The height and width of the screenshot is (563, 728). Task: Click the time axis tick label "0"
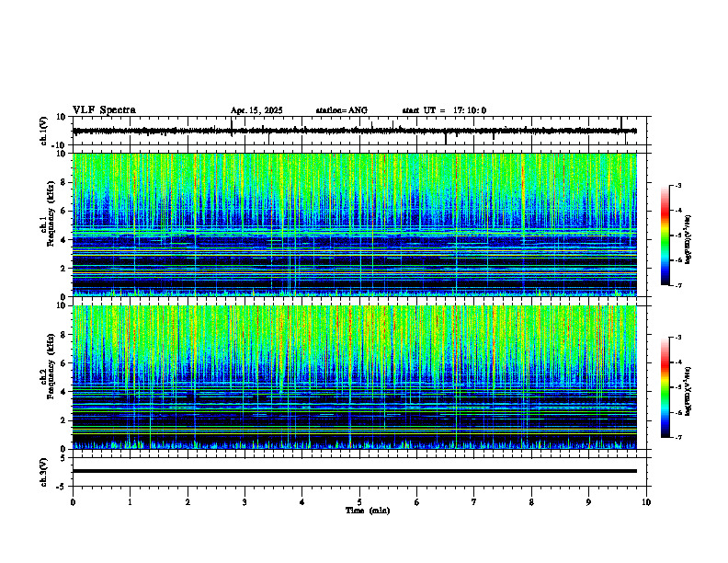click(x=73, y=502)
